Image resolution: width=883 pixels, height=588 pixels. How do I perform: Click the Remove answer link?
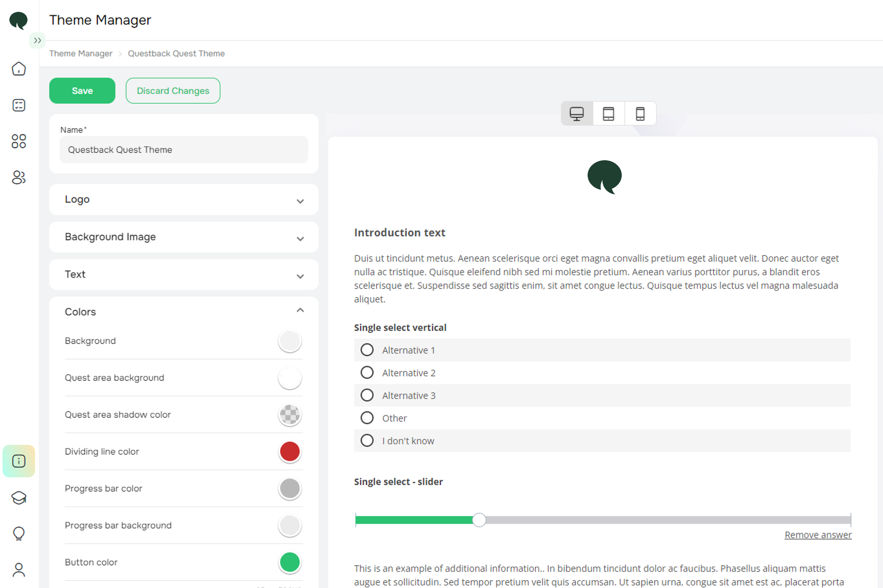[818, 535]
